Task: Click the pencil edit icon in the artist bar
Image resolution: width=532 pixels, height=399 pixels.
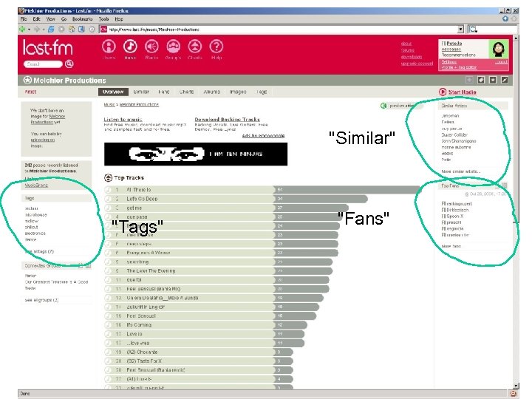Action: [505, 80]
